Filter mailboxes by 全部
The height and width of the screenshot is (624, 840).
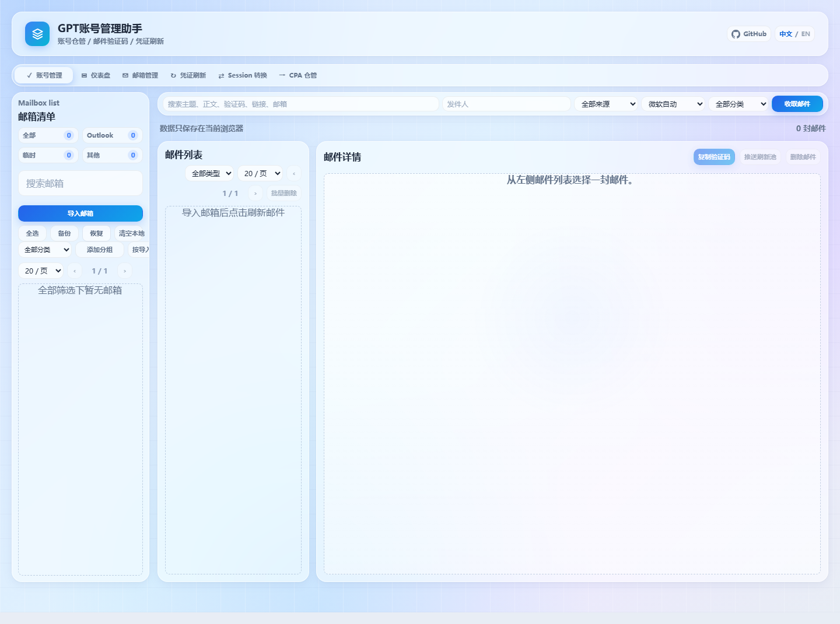[48, 135]
